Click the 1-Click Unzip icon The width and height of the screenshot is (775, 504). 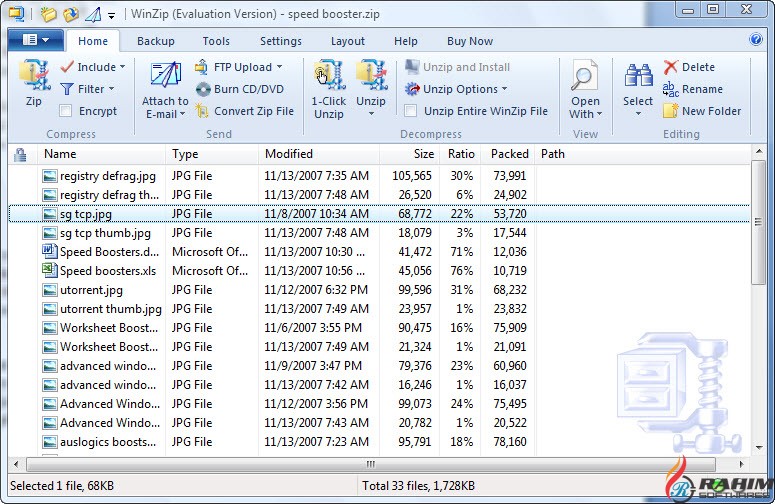[x=328, y=77]
